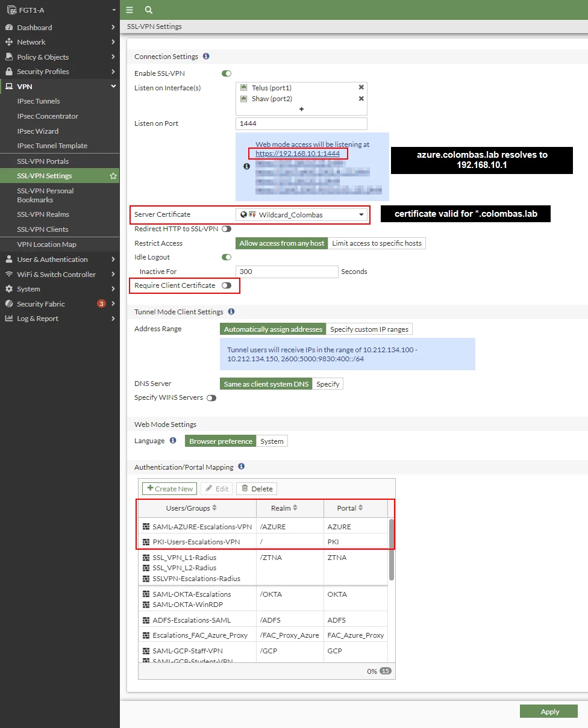The height and width of the screenshot is (728, 588).
Task: Collapse the VPN menu chevron
Action: [113, 87]
